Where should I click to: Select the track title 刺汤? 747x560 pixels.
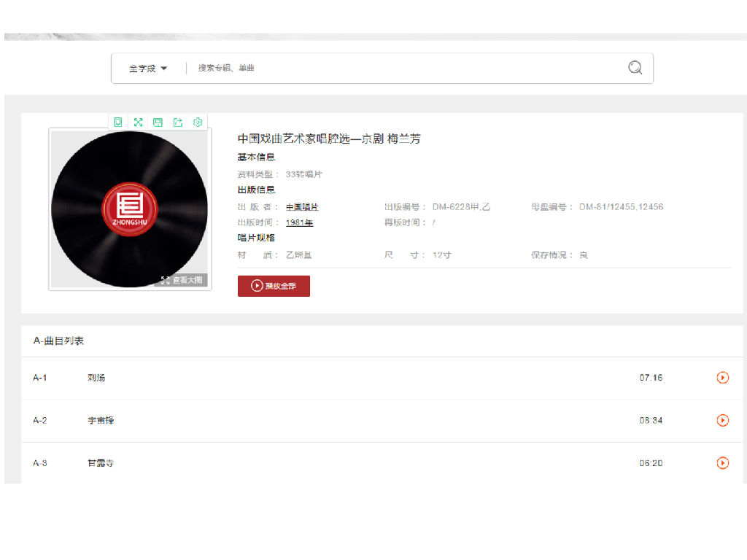pos(96,378)
